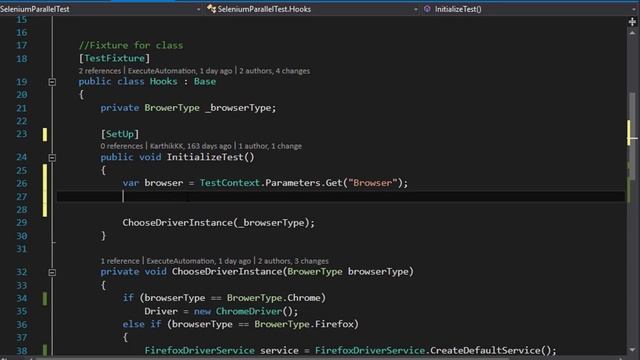Click the vertical scrollbar down arrow
640x360 pixels.
point(632,350)
